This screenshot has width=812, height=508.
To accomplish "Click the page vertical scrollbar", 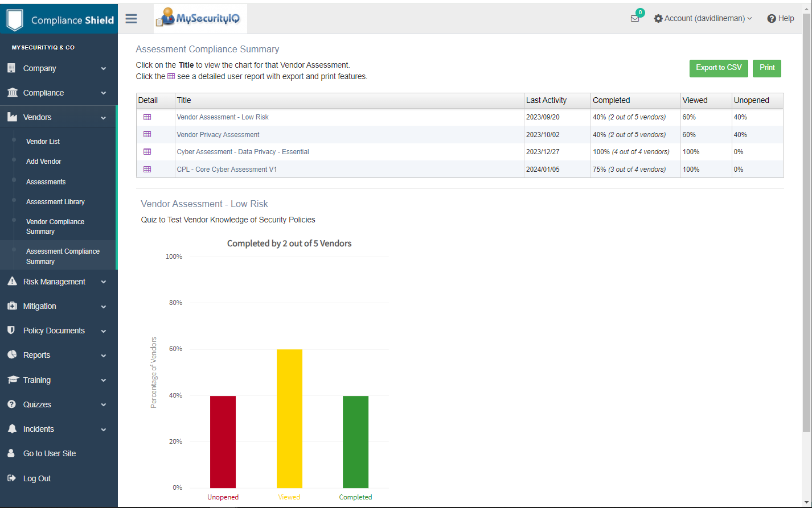I will (x=806, y=222).
